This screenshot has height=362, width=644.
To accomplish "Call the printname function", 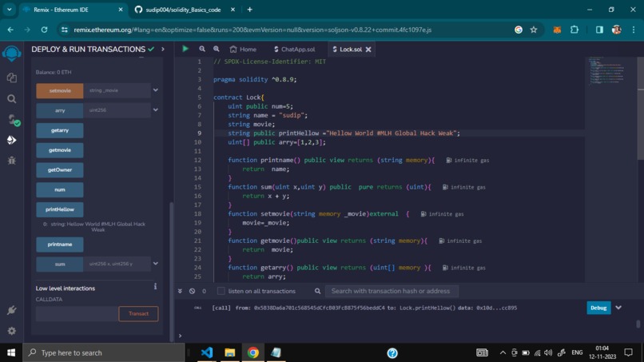I will (x=60, y=244).
